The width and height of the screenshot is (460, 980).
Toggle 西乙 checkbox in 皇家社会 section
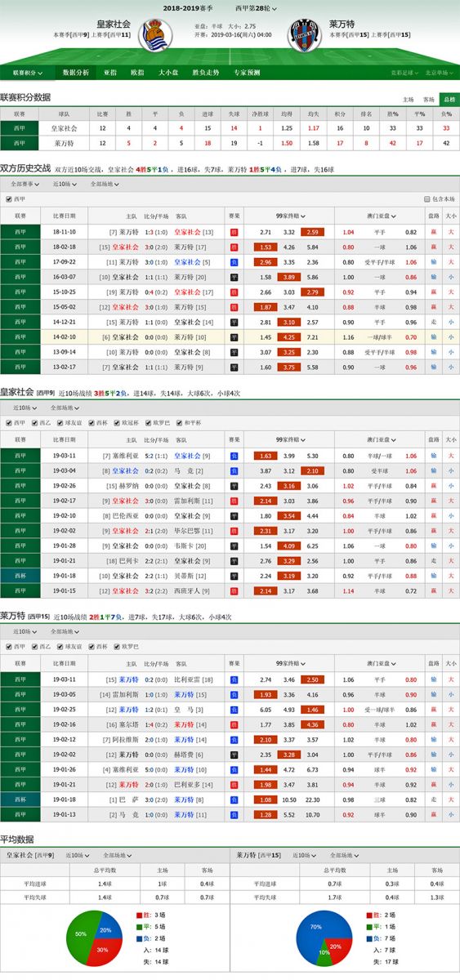tap(35, 422)
